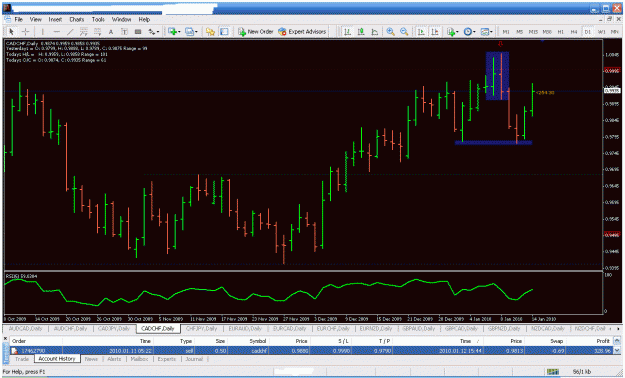Set timeframe to D1

[588, 32]
